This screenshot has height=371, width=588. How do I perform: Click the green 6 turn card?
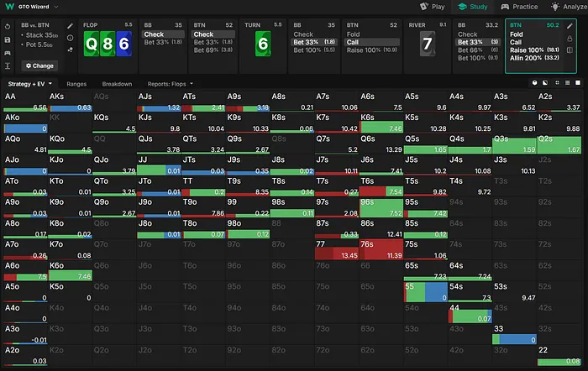263,44
